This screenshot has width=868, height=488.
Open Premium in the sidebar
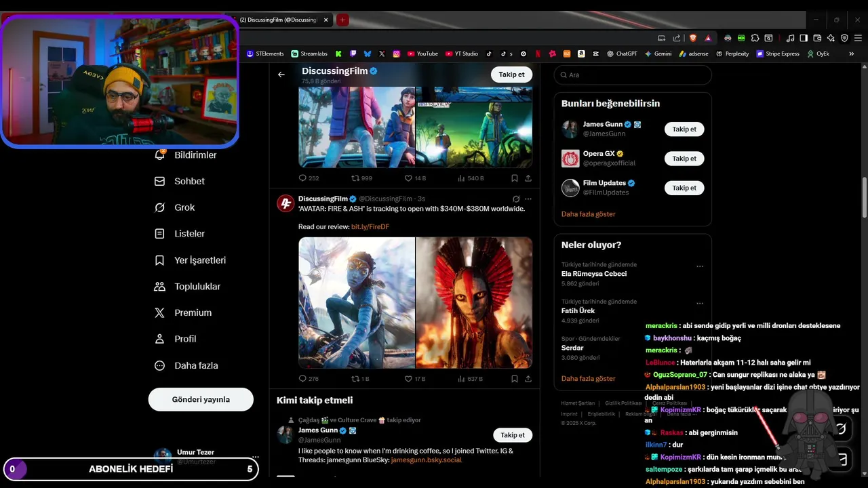[184, 313]
